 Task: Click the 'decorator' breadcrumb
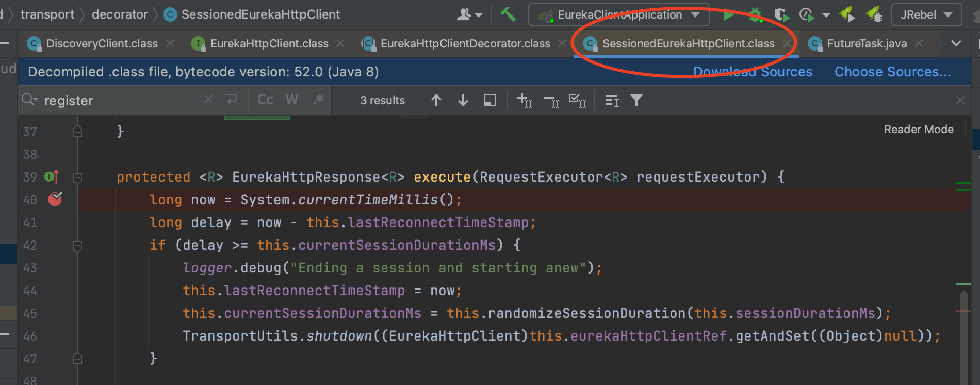pos(120,14)
